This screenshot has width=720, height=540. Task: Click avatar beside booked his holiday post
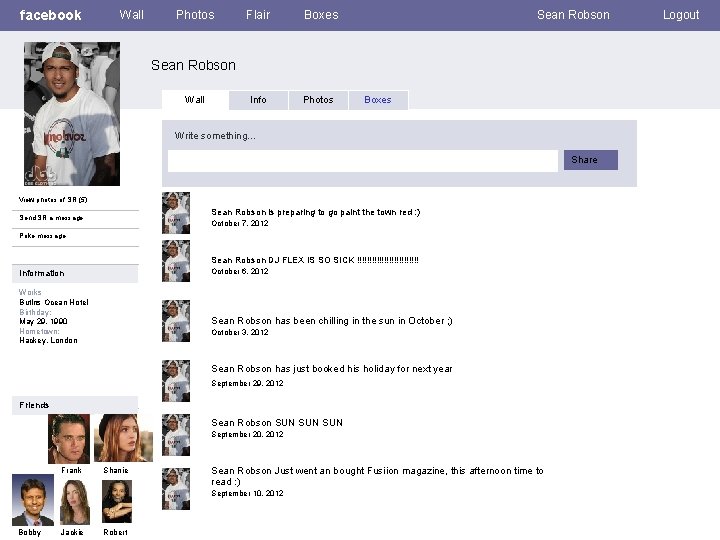coord(176,381)
